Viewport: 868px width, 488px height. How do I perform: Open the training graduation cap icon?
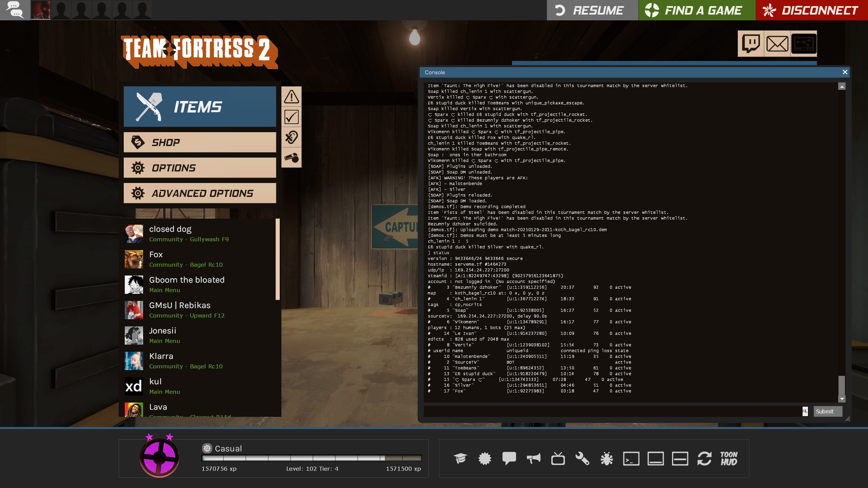(460, 459)
